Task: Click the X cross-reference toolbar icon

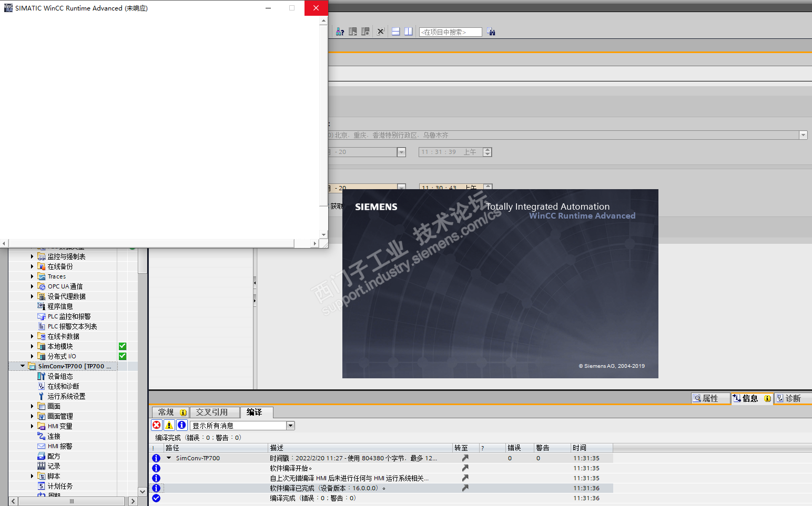Action: [381, 32]
